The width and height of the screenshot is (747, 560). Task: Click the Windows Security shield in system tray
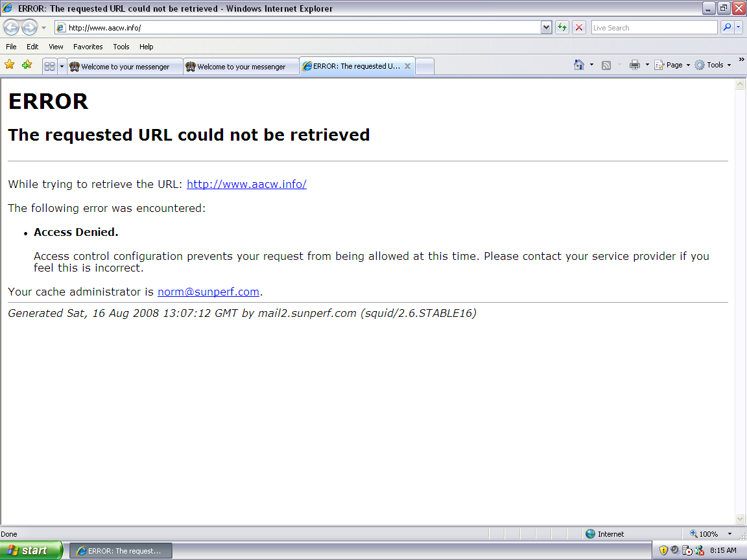(663, 550)
